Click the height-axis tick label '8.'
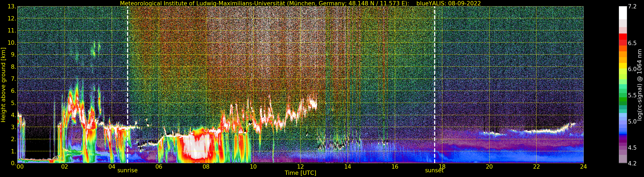The image size is (644, 177). tap(14, 67)
